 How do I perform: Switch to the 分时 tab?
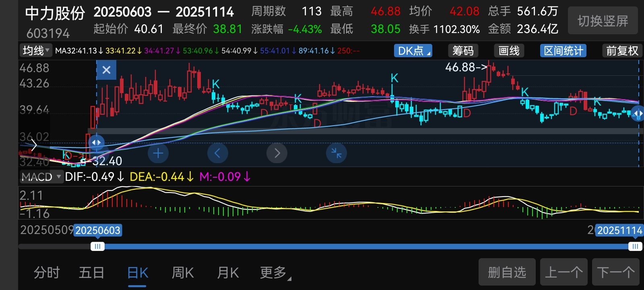(47, 273)
